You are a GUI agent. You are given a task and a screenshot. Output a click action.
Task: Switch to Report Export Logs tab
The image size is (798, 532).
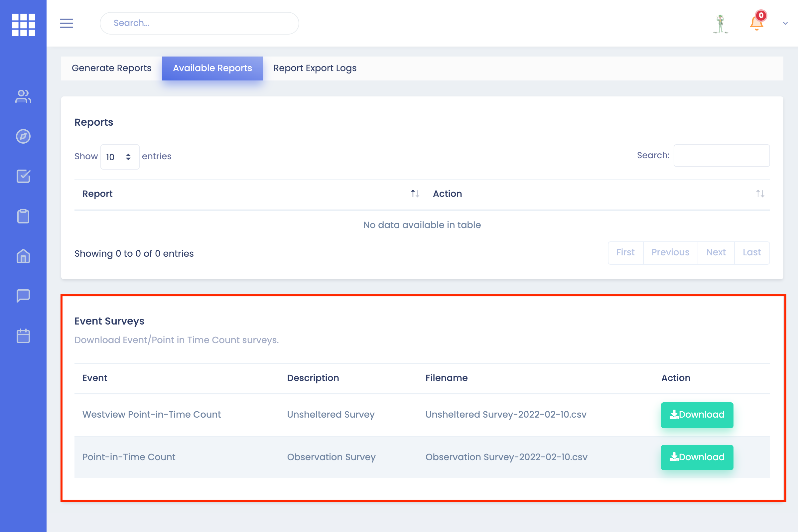315,68
